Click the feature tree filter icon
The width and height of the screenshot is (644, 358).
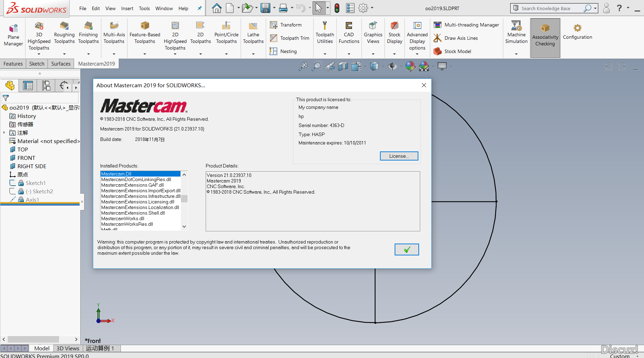click(6, 98)
